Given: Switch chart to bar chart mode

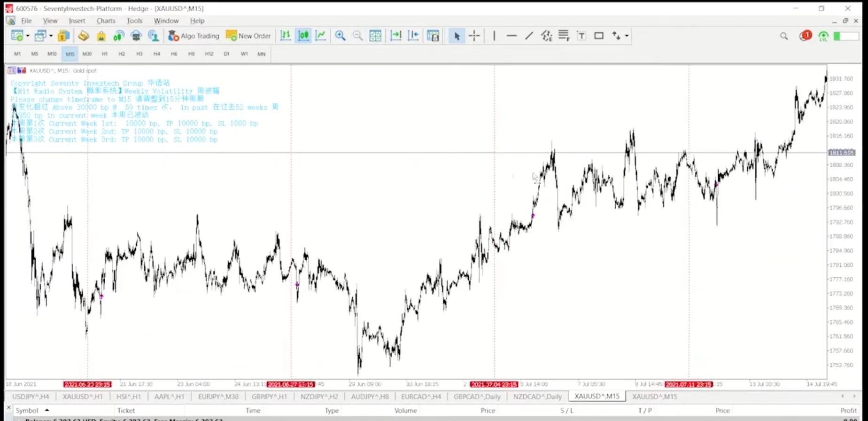Looking at the screenshot, I should click(286, 36).
